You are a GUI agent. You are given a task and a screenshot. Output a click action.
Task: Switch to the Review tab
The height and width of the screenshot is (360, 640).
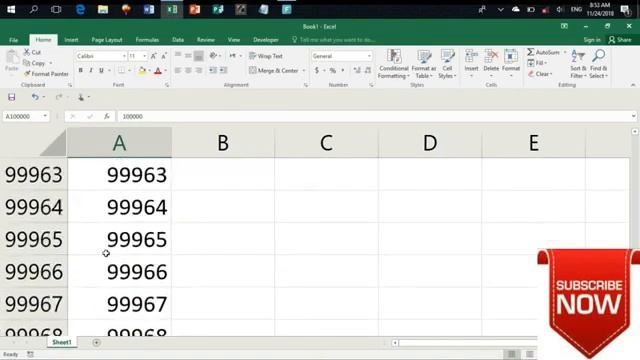point(206,40)
